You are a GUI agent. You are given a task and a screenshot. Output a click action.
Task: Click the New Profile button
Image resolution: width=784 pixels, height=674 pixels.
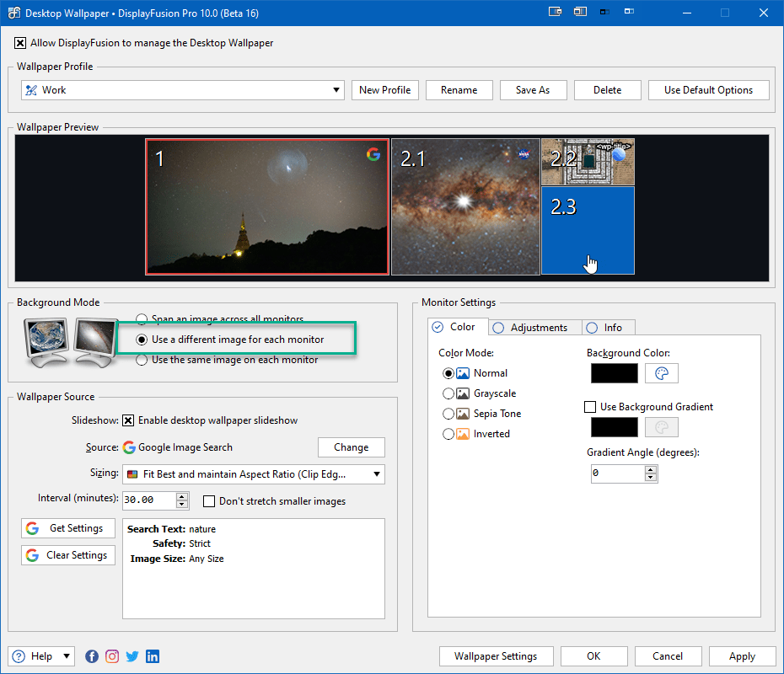pyautogui.click(x=384, y=89)
